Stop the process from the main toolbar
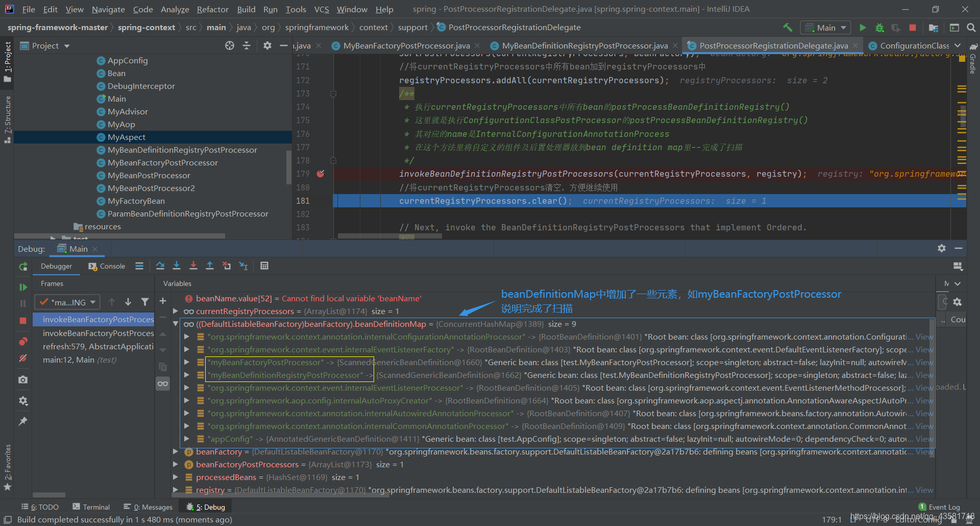980x526 pixels. (x=913, y=28)
